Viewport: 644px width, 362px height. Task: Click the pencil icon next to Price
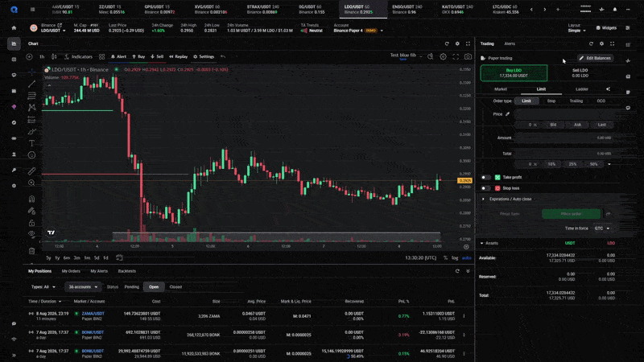[508, 114]
